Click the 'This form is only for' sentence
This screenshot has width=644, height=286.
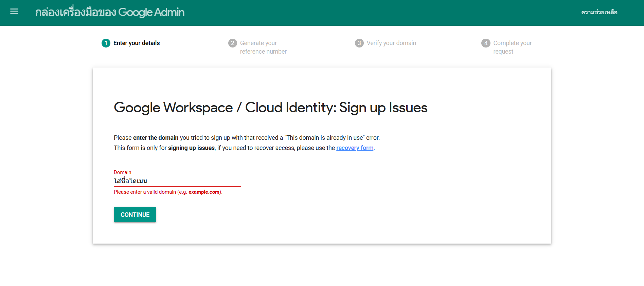point(244,148)
